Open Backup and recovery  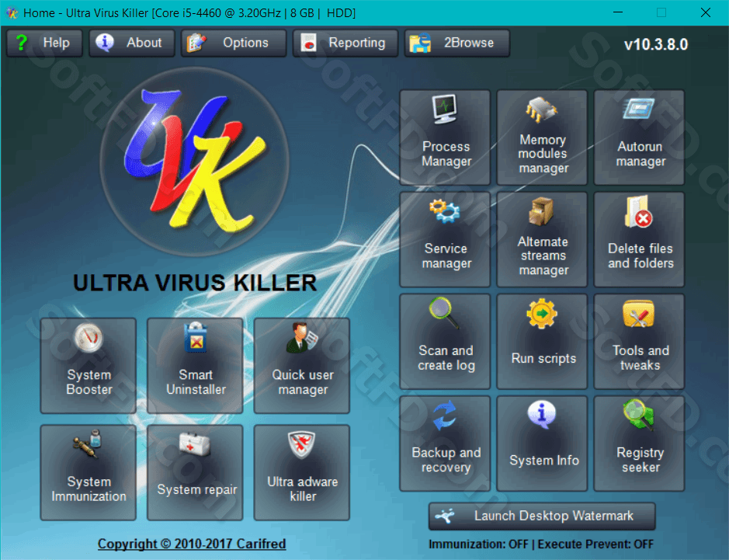tap(445, 443)
